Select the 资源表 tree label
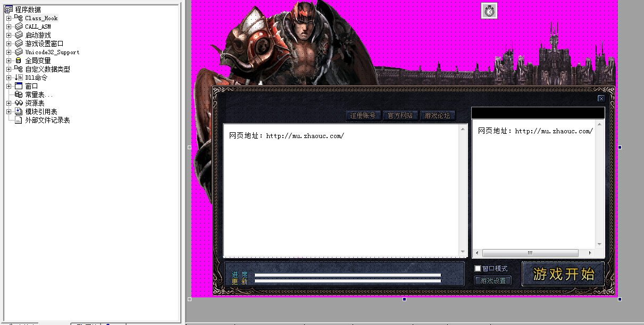The width and height of the screenshot is (644, 325). point(35,103)
